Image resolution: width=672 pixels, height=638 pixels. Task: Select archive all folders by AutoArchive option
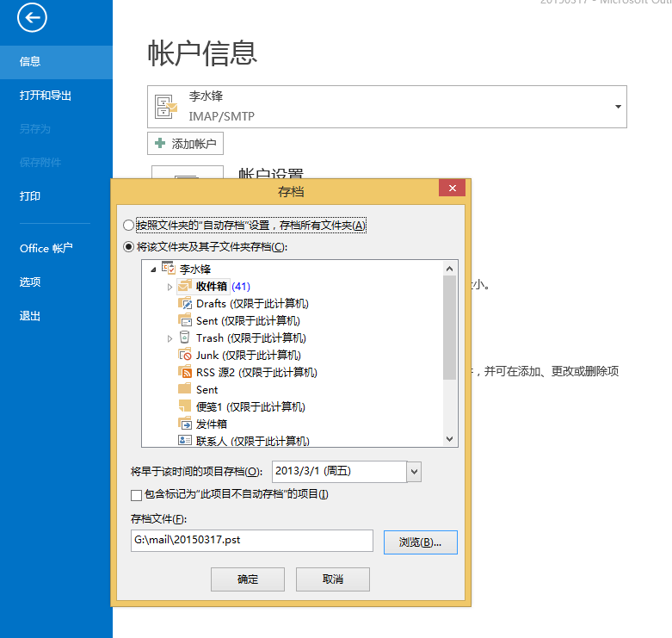click(x=129, y=226)
